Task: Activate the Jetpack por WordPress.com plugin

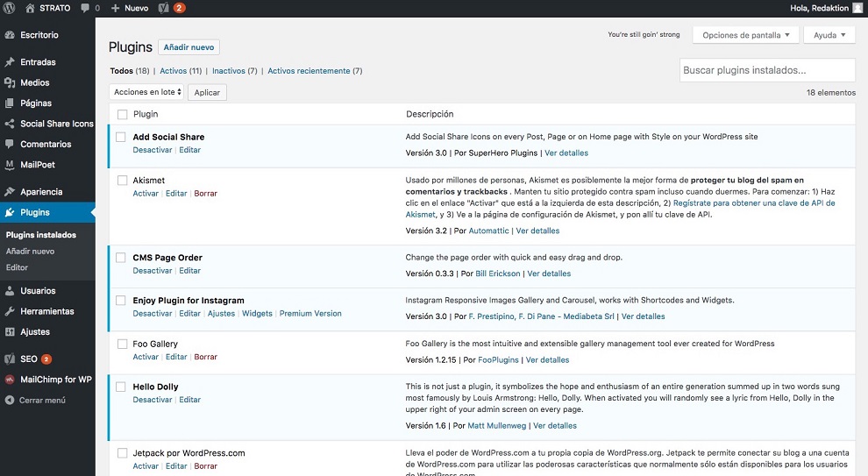Action: point(146,466)
